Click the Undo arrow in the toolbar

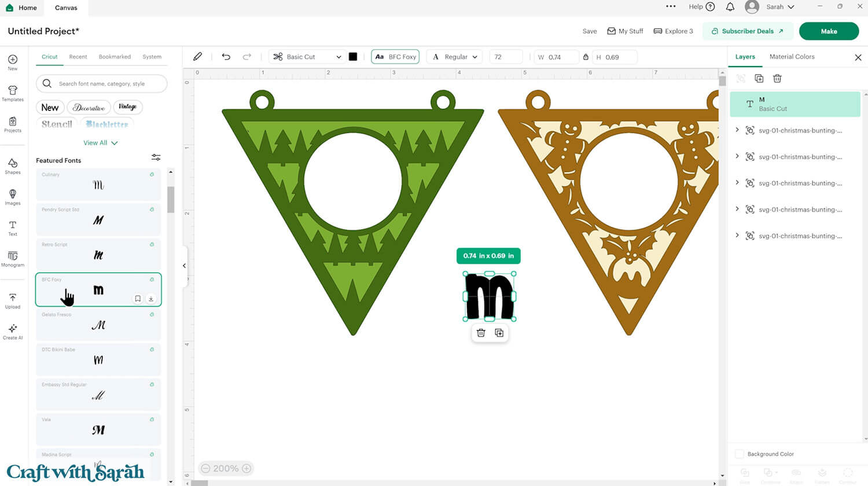(226, 56)
